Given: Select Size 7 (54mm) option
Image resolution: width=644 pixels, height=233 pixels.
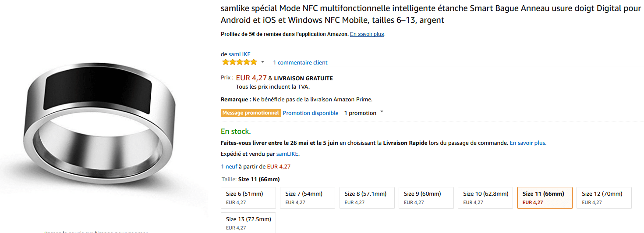Looking at the screenshot, I should click(307, 198).
